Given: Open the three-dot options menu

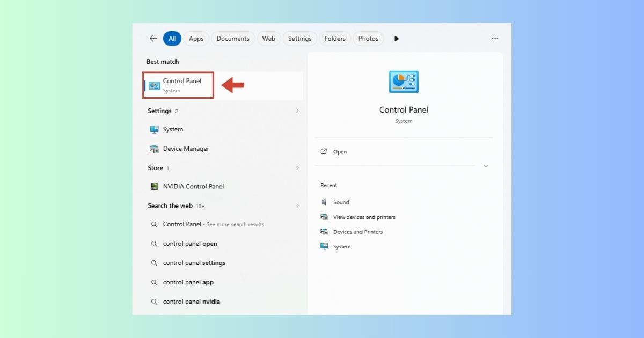Looking at the screenshot, I should click(495, 39).
